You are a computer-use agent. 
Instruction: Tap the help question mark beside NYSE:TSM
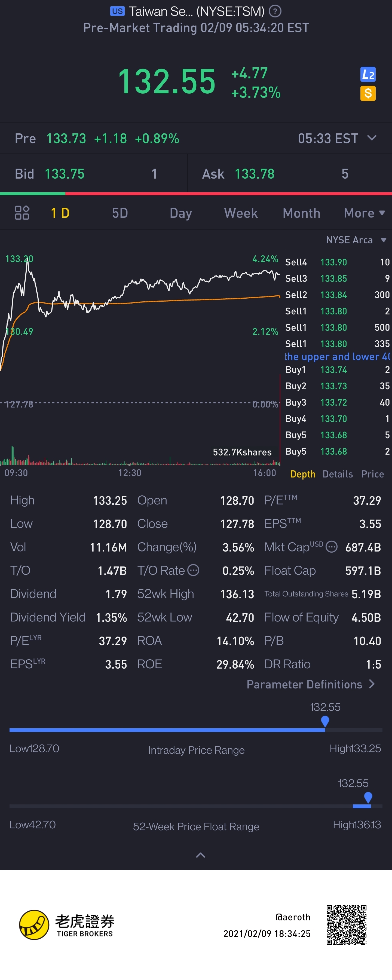[275, 11]
